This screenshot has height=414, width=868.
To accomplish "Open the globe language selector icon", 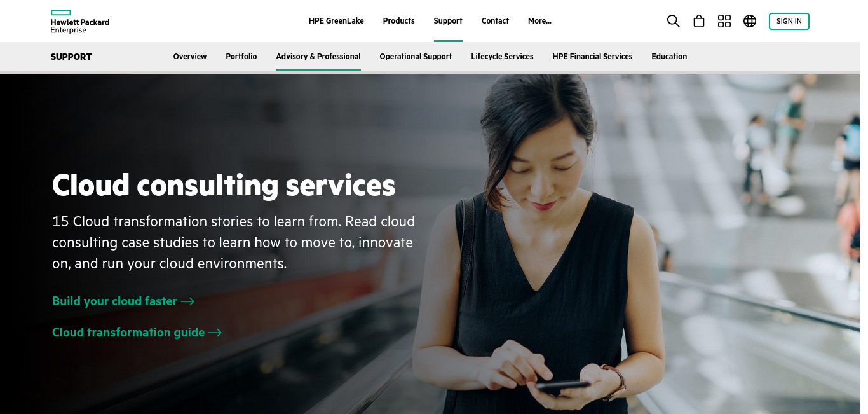I will tap(750, 21).
